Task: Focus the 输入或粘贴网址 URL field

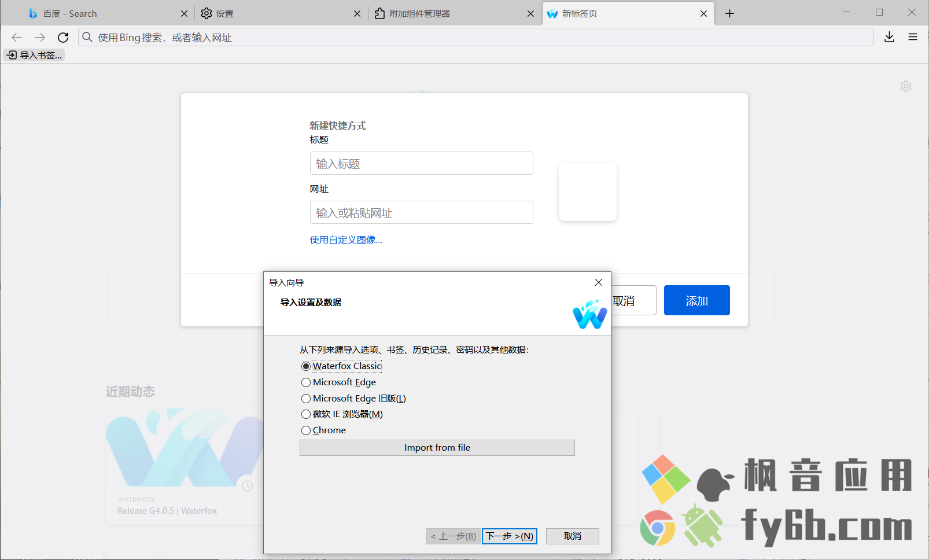Action: pos(422,212)
